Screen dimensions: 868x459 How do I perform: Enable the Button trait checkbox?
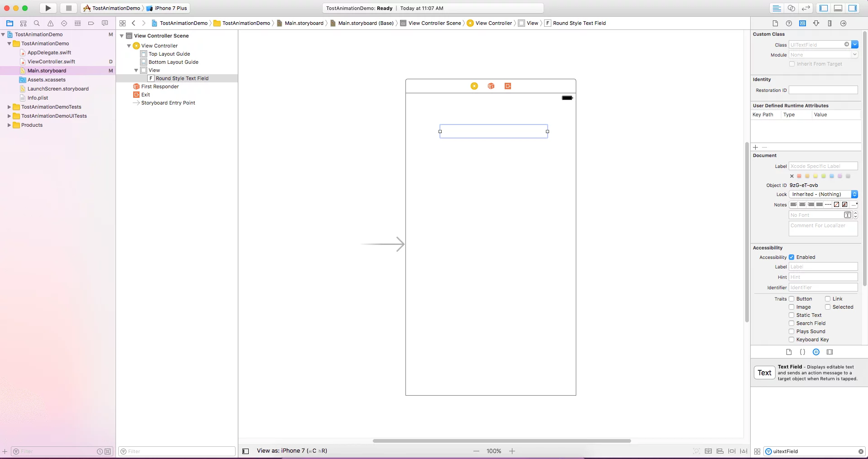[x=791, y=299]
